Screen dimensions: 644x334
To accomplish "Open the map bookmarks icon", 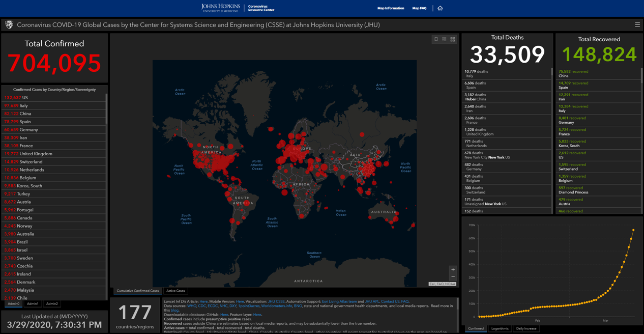I will tap(436, 39).
